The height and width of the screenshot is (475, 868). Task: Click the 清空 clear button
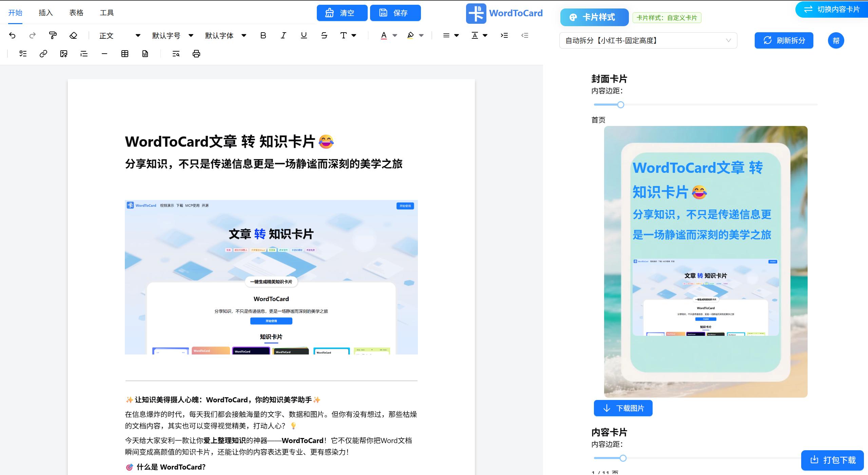click(x=342, y=13)
